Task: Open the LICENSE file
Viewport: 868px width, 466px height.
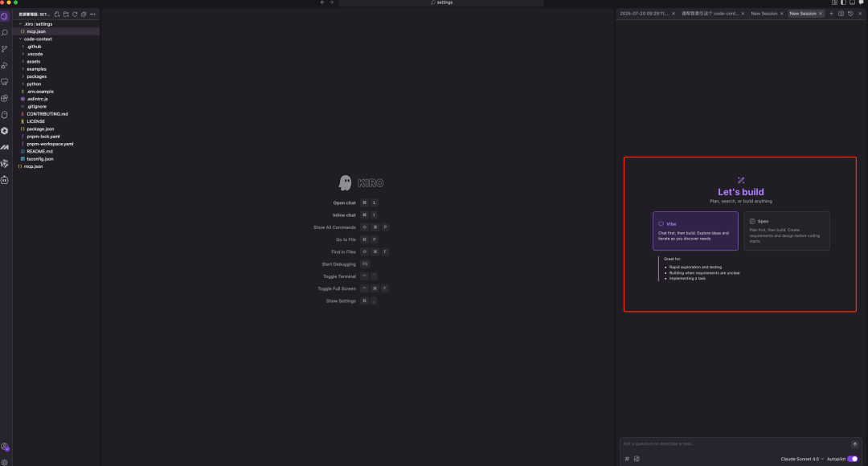Action: tap(55, 121)
